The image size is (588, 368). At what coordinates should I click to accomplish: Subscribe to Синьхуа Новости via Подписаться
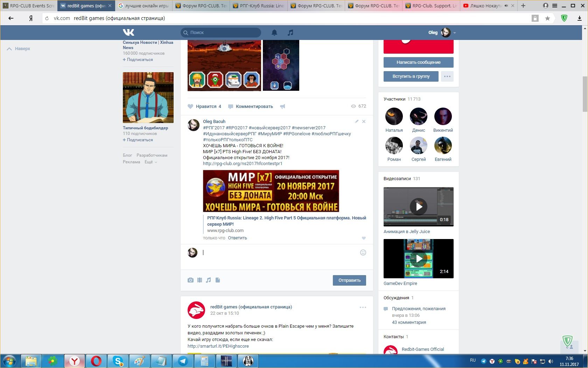(138, 60)
